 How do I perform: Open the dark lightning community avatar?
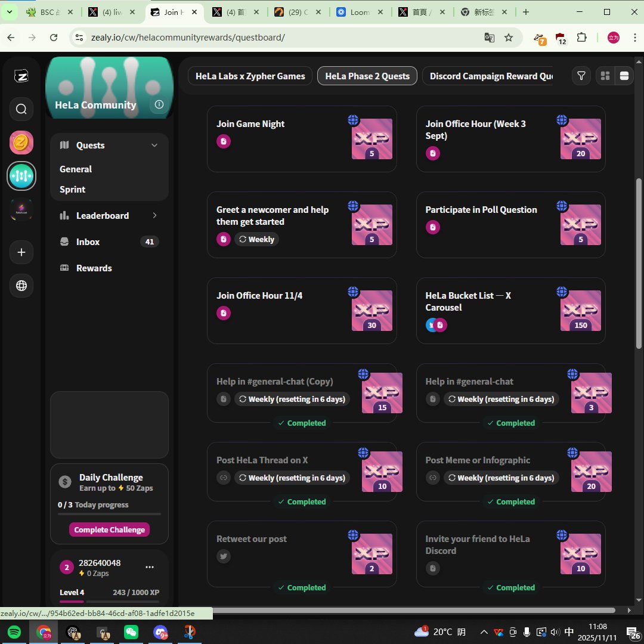click(21, 210)
